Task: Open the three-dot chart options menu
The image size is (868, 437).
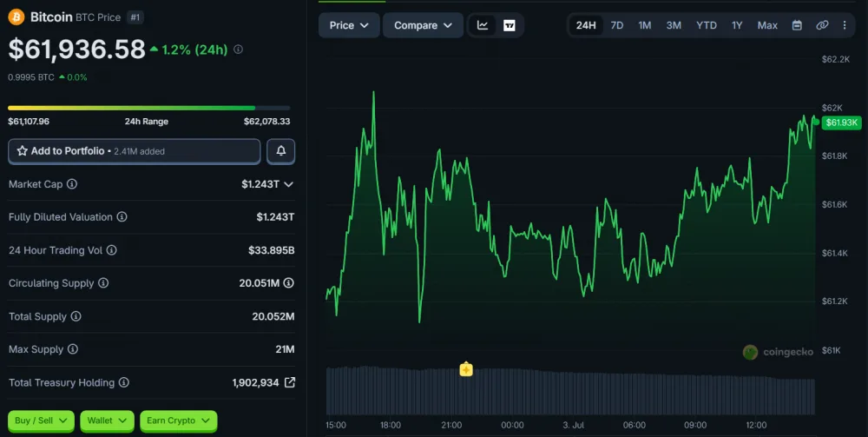Action: point(845,25)
